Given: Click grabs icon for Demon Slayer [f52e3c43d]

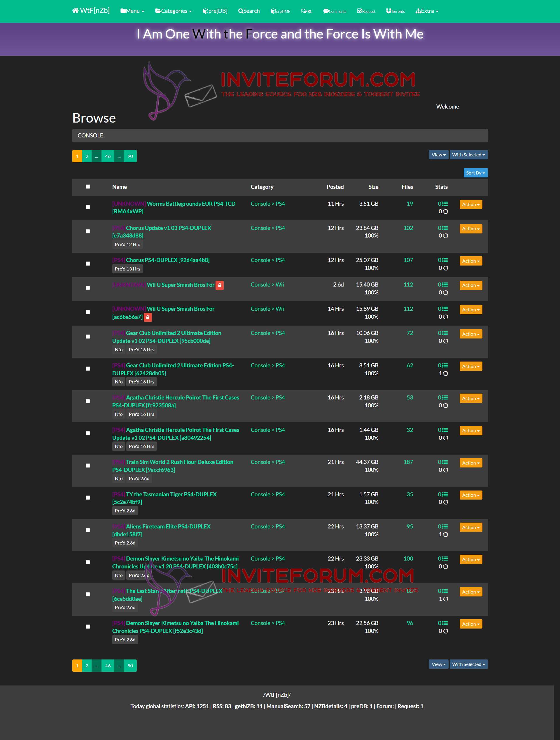Looking at the screenshot, I should point(445,631).
